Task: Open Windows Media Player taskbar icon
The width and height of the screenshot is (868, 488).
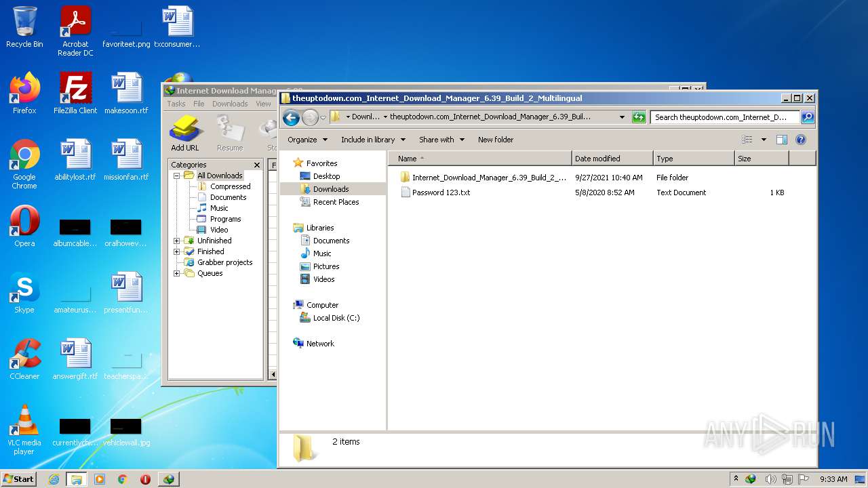Action: pyautogui.click(x=100, y=479)
